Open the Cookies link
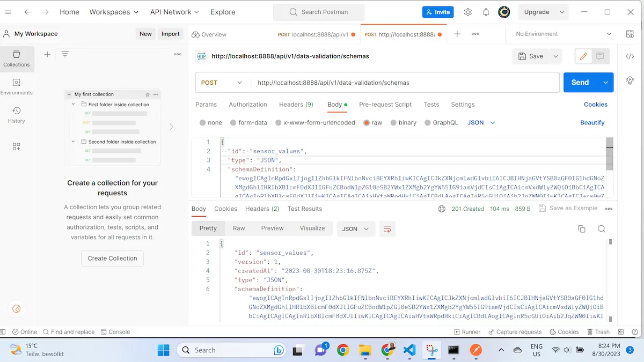 pos(596,105)
